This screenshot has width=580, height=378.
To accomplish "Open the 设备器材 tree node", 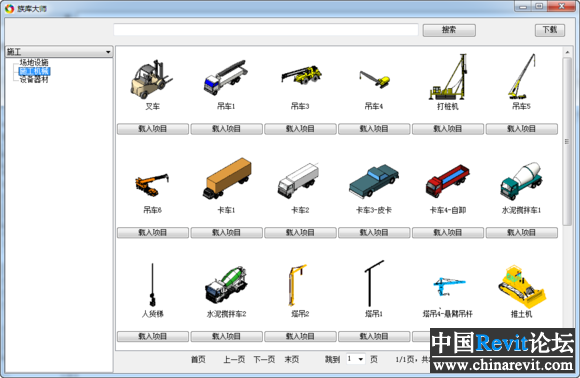I will click(x=34, y=80).
